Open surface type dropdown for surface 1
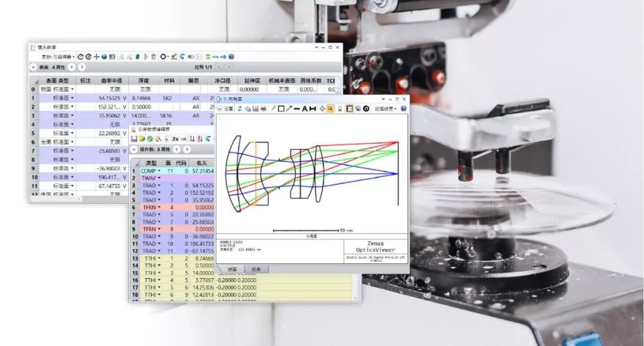 pos(73,98)
